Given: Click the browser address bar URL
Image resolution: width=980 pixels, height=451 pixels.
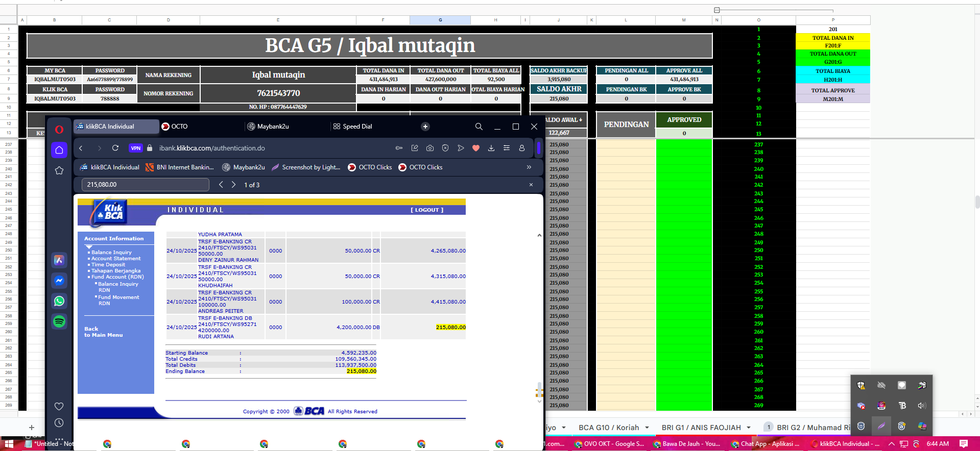Looking at the screenshot, I should click(x=212, y=148).
